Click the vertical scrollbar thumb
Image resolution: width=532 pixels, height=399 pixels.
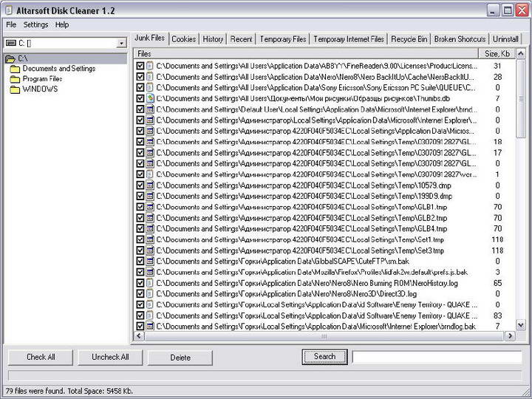pyautogui.click(x=520, y=98)
